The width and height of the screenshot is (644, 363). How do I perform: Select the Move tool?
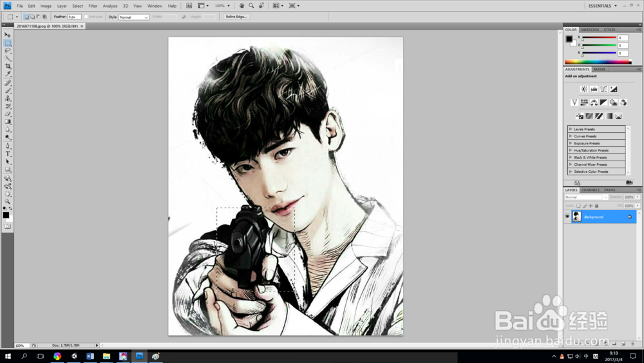(x=7, y=35)
